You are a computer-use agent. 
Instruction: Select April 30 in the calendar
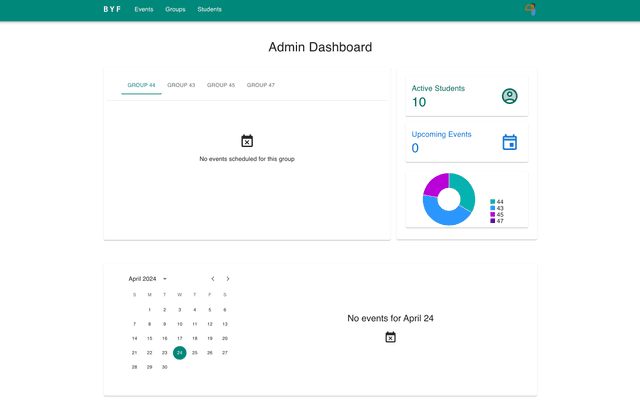(x=164, y=367)
